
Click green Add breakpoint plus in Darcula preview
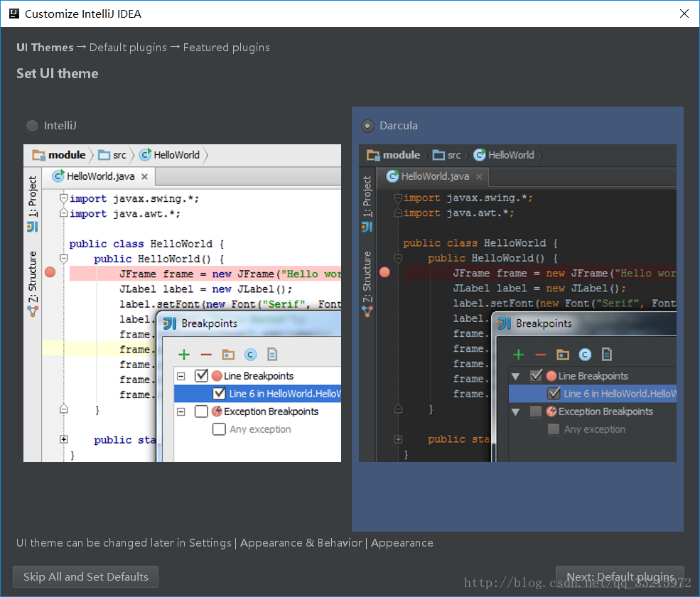point(518,355)
